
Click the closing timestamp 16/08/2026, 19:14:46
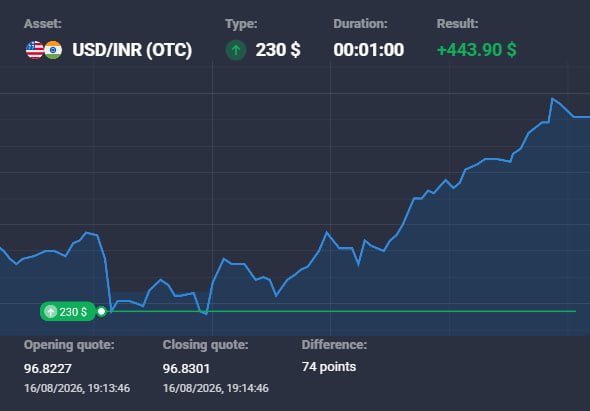[x=216, y=388]
